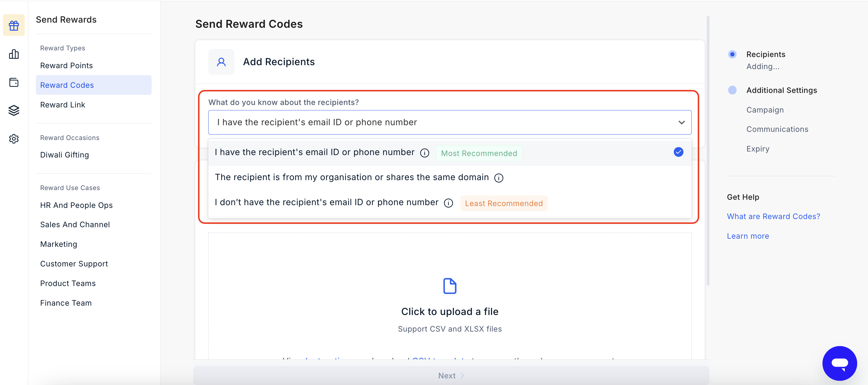The image size is (868, 385).
Task: Open the gift rewards icon in sidebar
Action: [14, 25]
